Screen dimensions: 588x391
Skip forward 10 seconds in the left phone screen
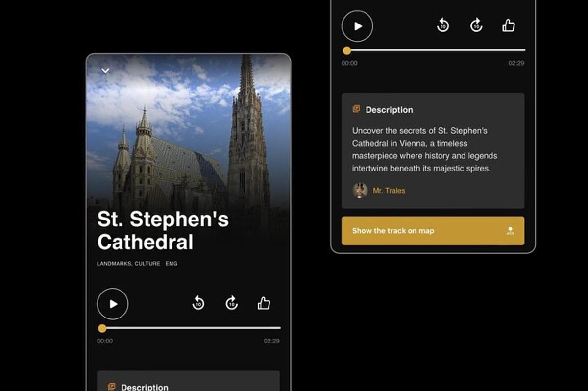(x=231, y=303)
